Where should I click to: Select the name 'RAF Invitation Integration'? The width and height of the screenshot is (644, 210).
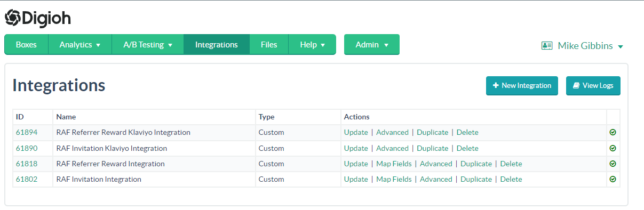coord(99,179)
